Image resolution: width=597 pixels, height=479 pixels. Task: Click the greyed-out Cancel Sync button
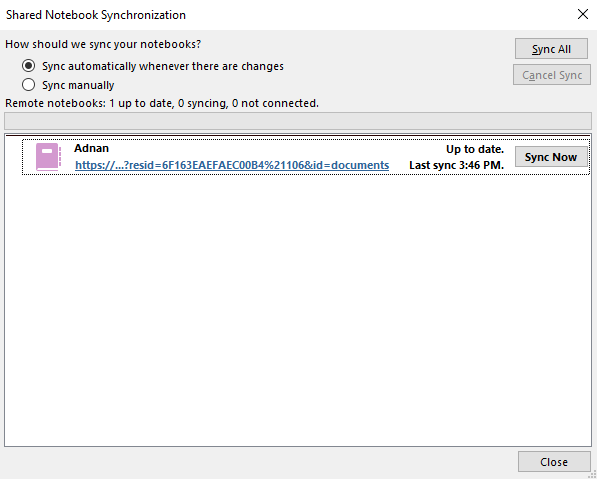[552, 75]
